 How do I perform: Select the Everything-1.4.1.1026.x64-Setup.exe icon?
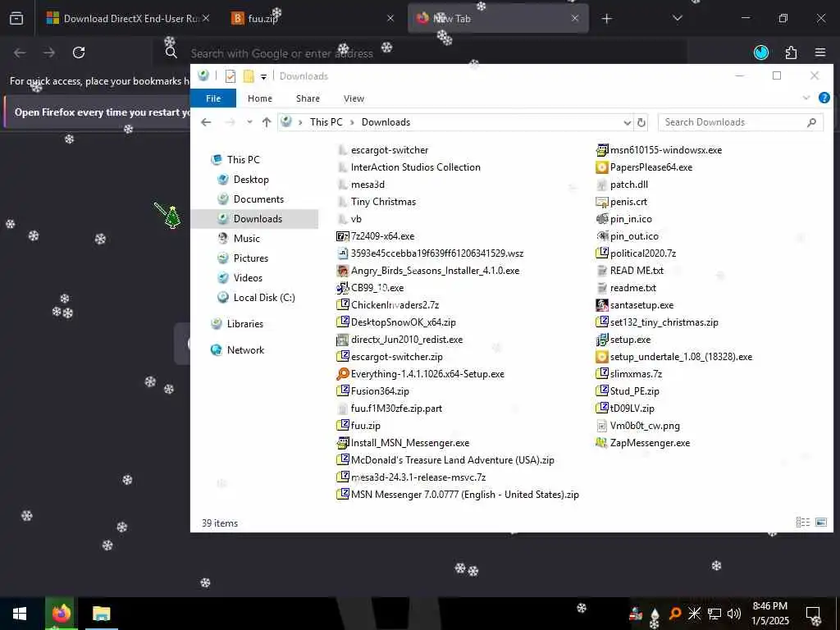tap(342, 374)
